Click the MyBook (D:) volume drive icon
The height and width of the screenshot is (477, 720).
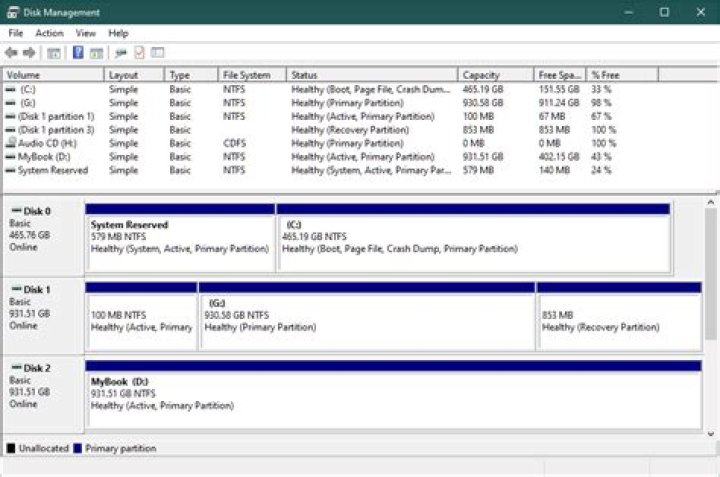pos(10,157)
